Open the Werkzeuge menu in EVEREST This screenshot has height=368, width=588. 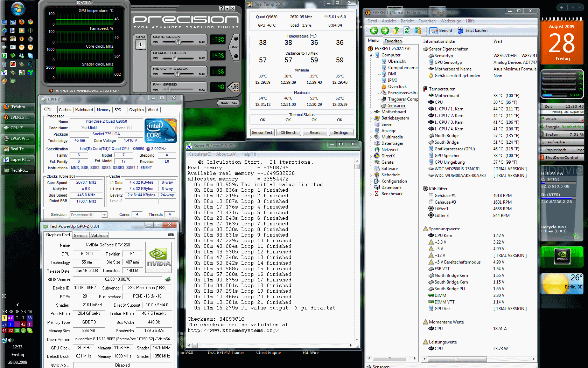point(450,21)
